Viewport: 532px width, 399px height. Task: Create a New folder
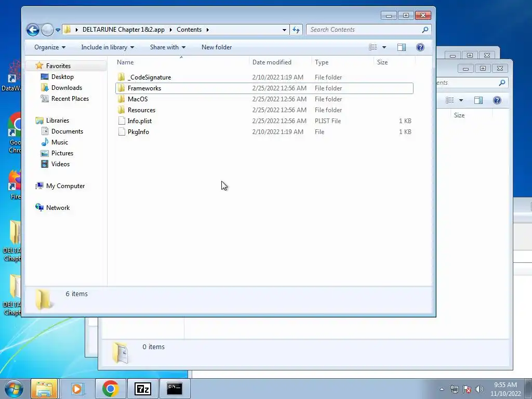coord(217,47)
